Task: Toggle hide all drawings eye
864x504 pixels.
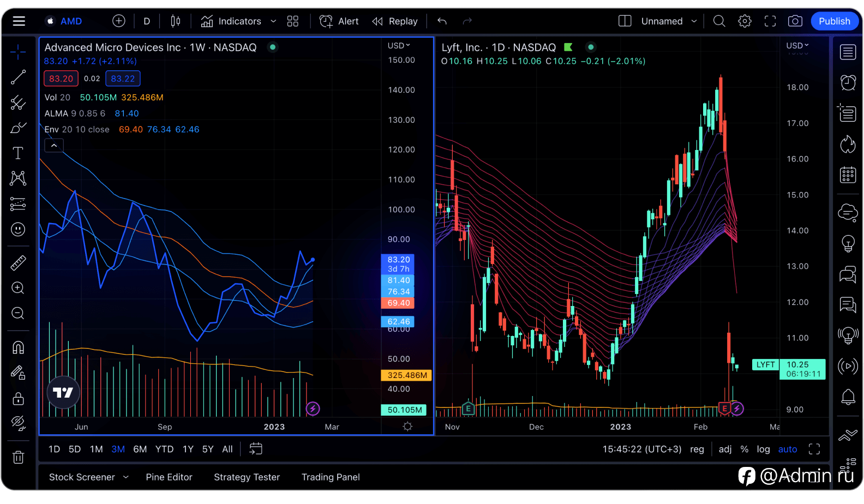Action: 18,423
